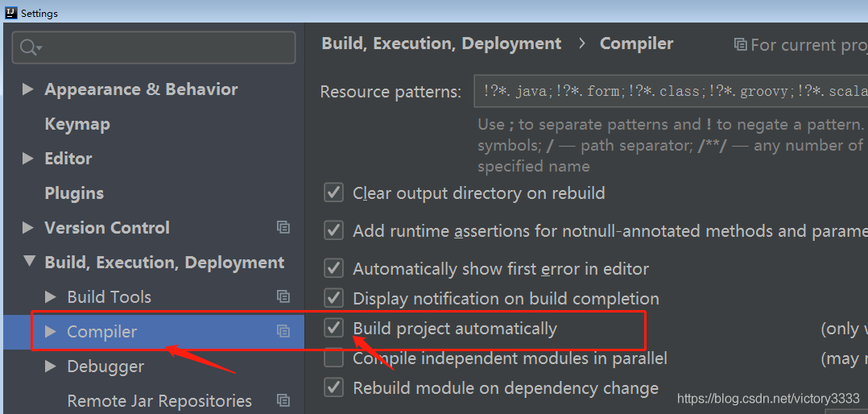
Task: Expand the Editor settings node
Action: [27, 159]
